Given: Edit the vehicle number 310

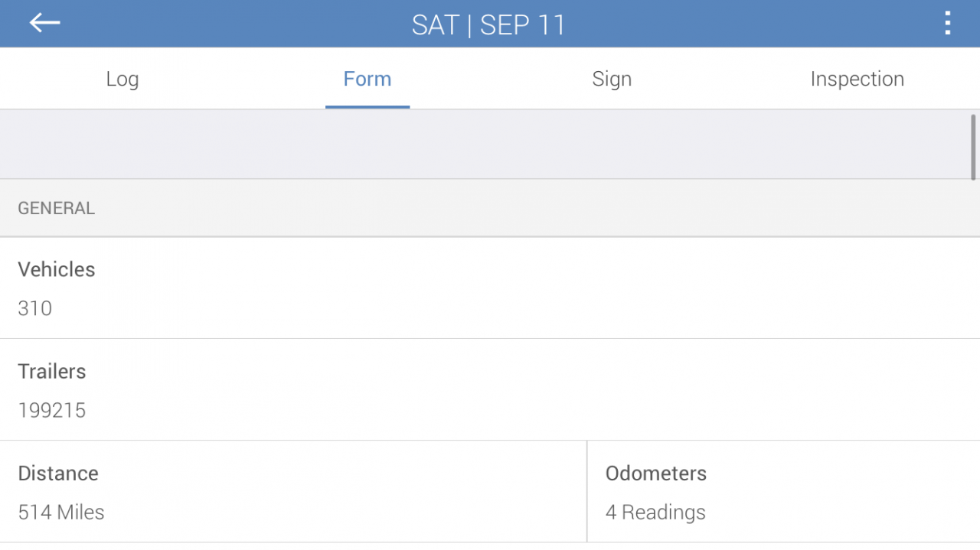Looking at the screenshot, I should click(35, 308).
